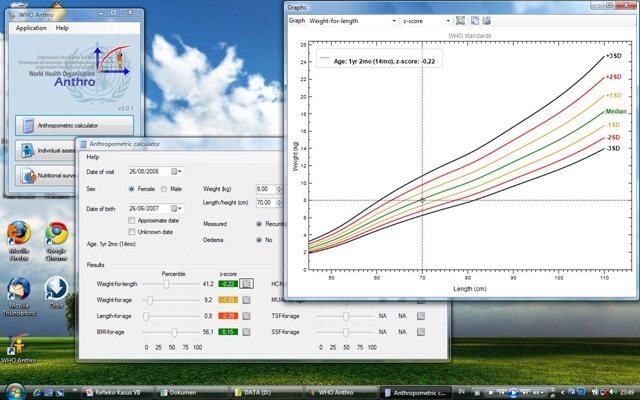Open graph for Weight-for-age result

pos(246,300)
